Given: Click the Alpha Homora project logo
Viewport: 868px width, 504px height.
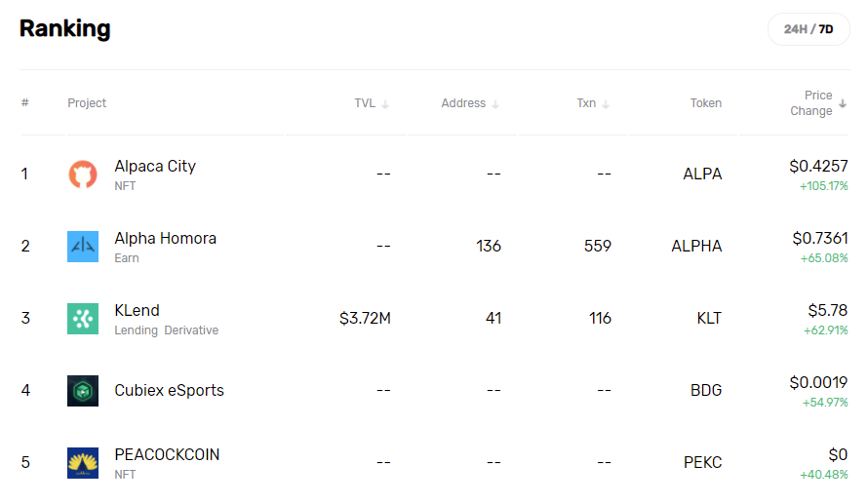Looking at the screenshot, I should (x=83, y=247).
